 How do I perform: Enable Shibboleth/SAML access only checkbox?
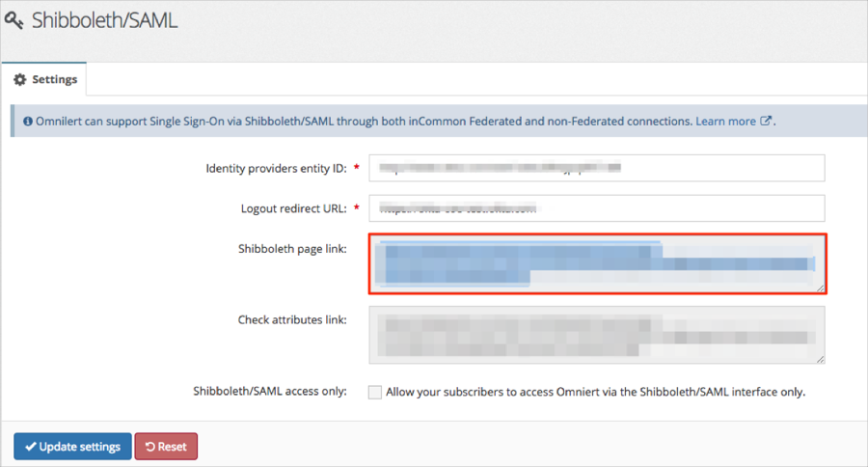coord(374,392)
